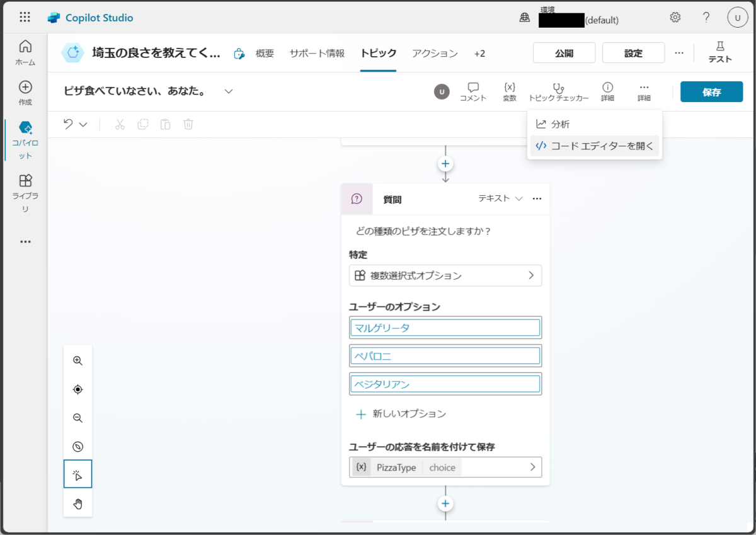756x535 pixels.
Task: Click the fit-to-center target icon
Action: 78,389
